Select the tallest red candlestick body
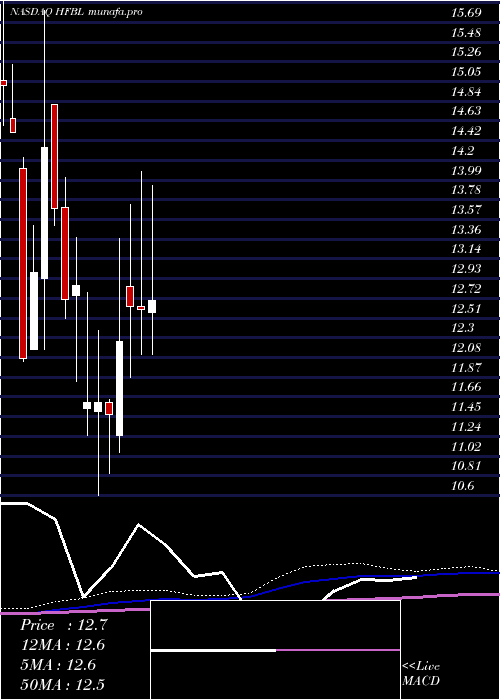The width and height of the screenshot is (500, 700). tap(23, 263)
